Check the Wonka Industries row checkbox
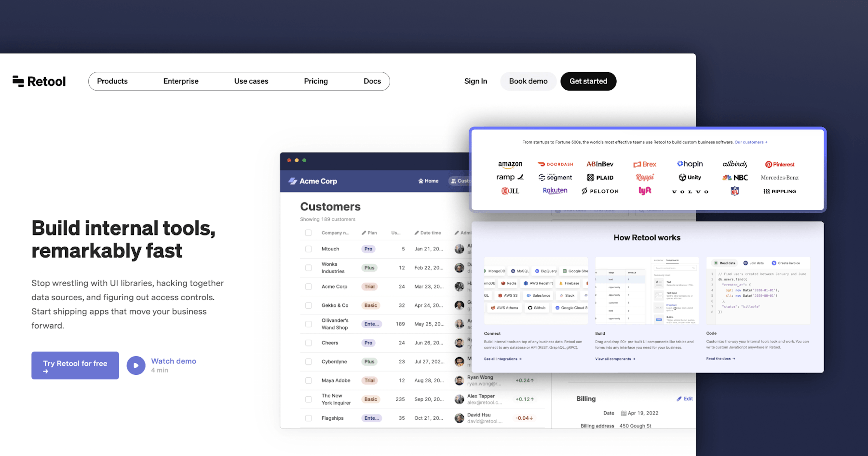Screen dimensions: 868x456 pyautogui.click(x=308, y=268)
